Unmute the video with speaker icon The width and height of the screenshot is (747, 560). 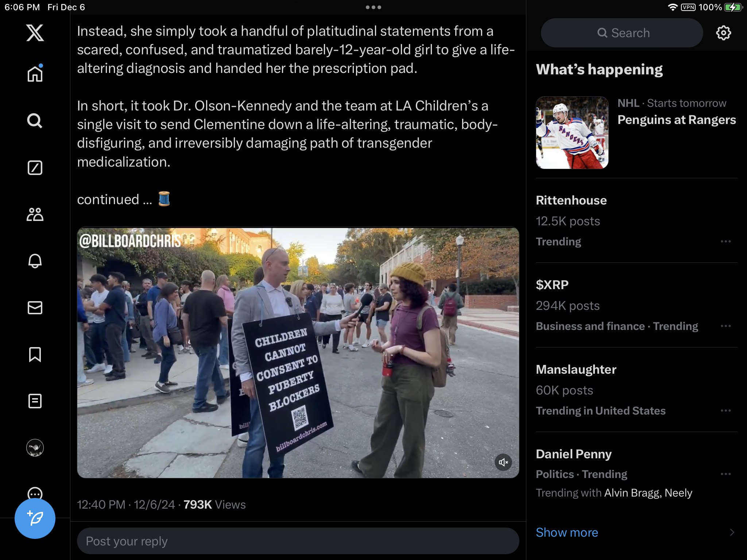pos(503,462)
